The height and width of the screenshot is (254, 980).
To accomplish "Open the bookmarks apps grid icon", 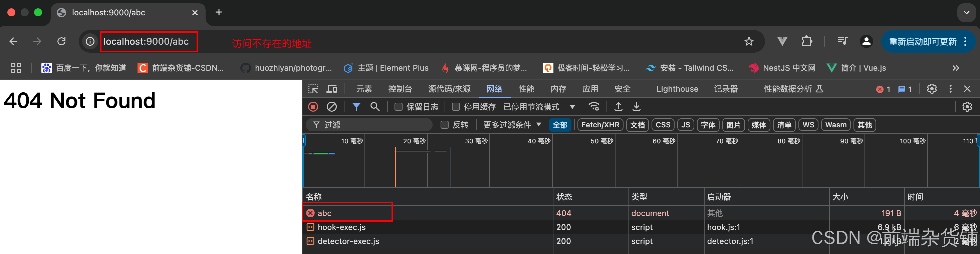I will coord(16,68).
